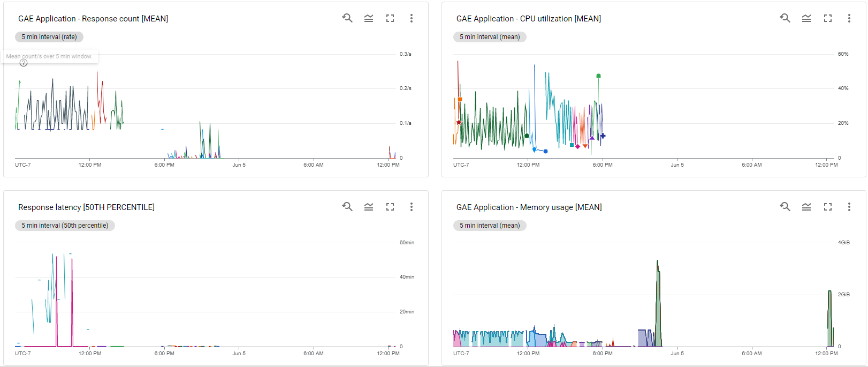Click the '0.3/s' axis label on Response count chart
This screenshot has height=367, width=868.
(x=406, y=54)
